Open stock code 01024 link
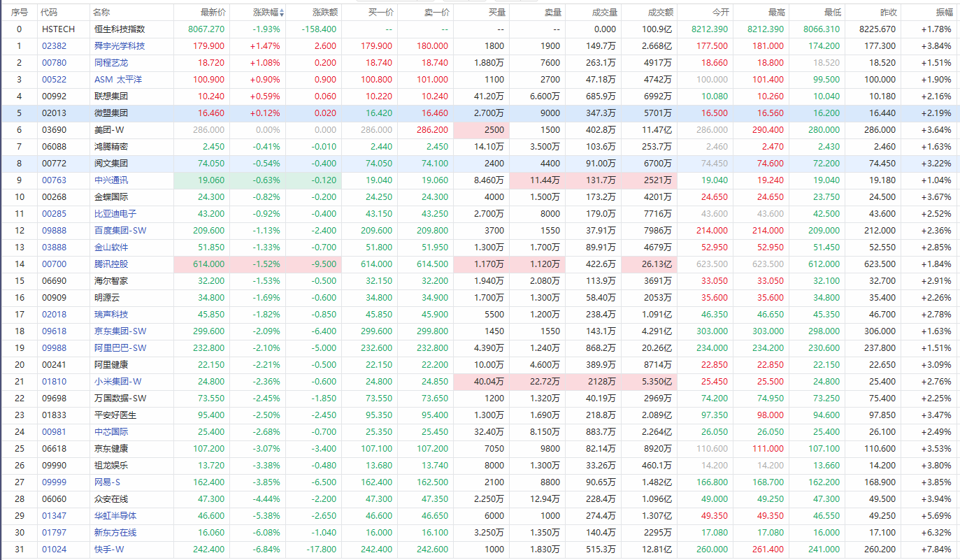The width and height of the screenshot is (960, 560). pos(54,550)
